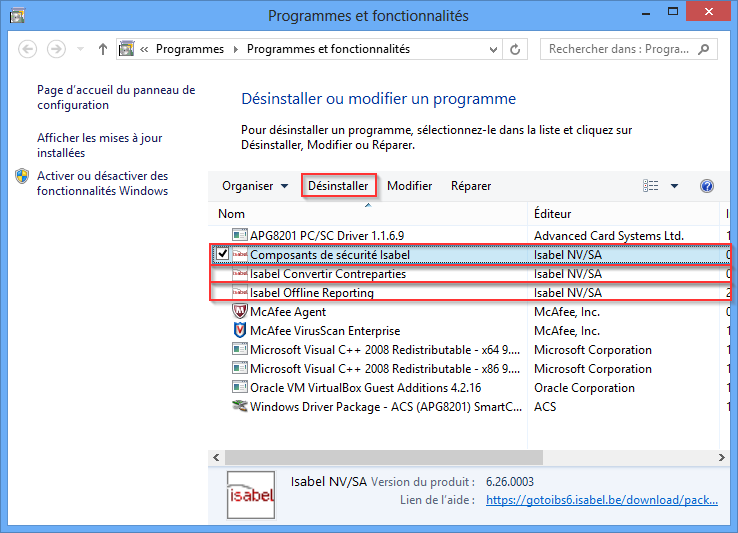Select 'Oracle VM VirtualBox Guest Additions 4.2.16'
This screenshot has height=533, width=738.
366,388
